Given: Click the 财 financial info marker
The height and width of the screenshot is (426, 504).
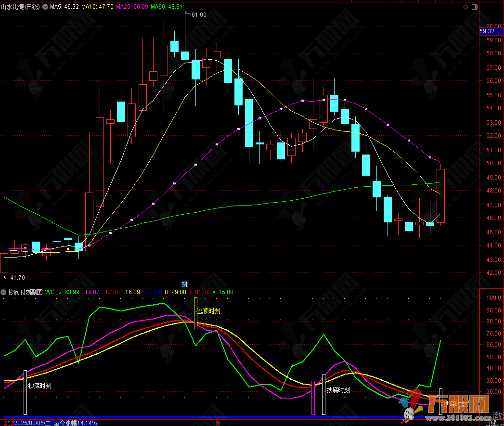Looking at the screenshot, I should (x=184, y=284).
